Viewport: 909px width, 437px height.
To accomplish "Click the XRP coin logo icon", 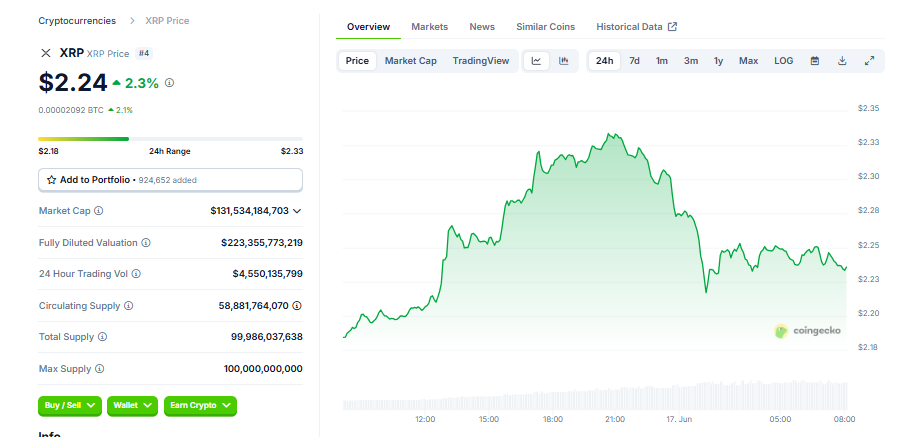I will [46, 53].
